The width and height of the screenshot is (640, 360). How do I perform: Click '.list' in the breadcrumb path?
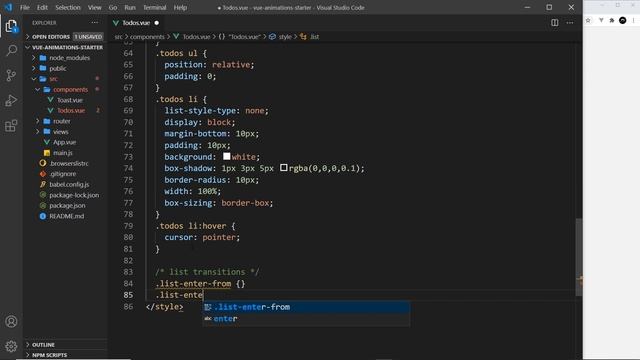click(314, 37)
